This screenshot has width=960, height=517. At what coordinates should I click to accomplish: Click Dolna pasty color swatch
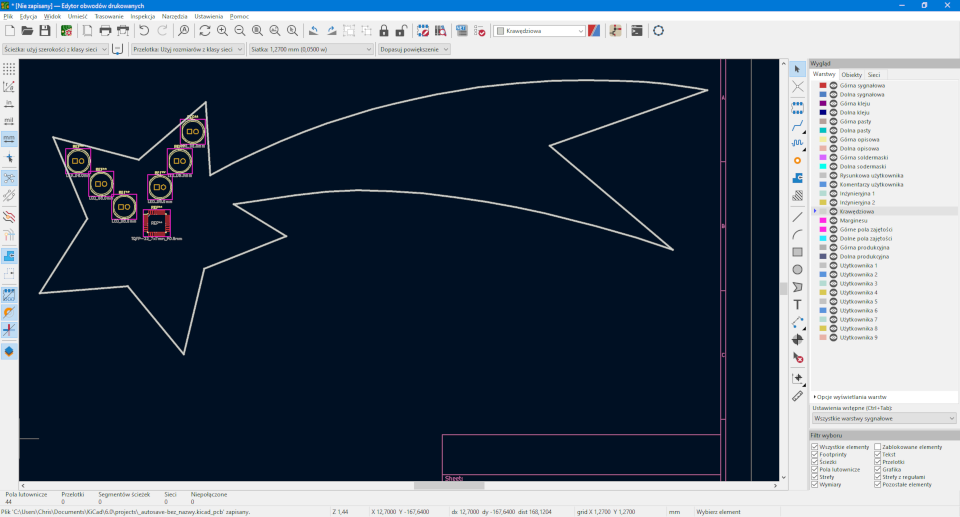pos(823,130)
